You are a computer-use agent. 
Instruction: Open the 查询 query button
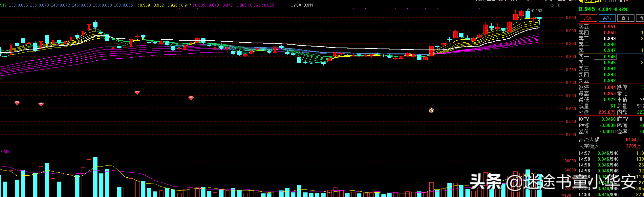click(x=626, y=18)
